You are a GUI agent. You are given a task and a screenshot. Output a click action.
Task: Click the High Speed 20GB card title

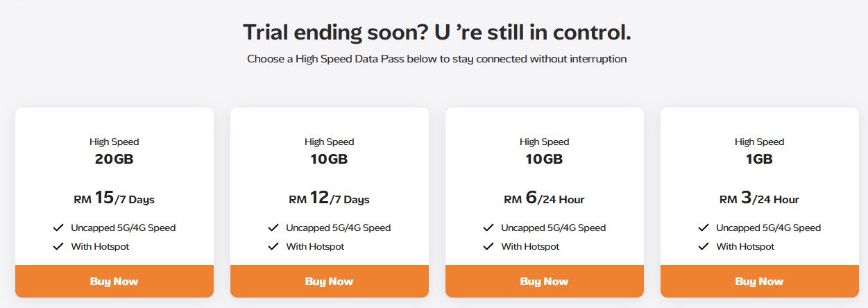(x=114, y=151)
